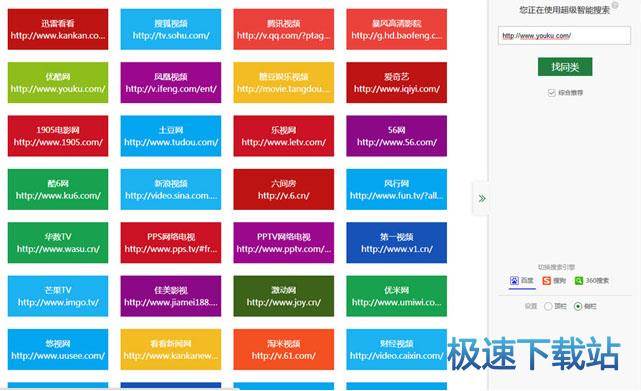Viewport: 641px width, 391px height.
Task: Select the 侧栏 radio option
Action: (578, 306)
